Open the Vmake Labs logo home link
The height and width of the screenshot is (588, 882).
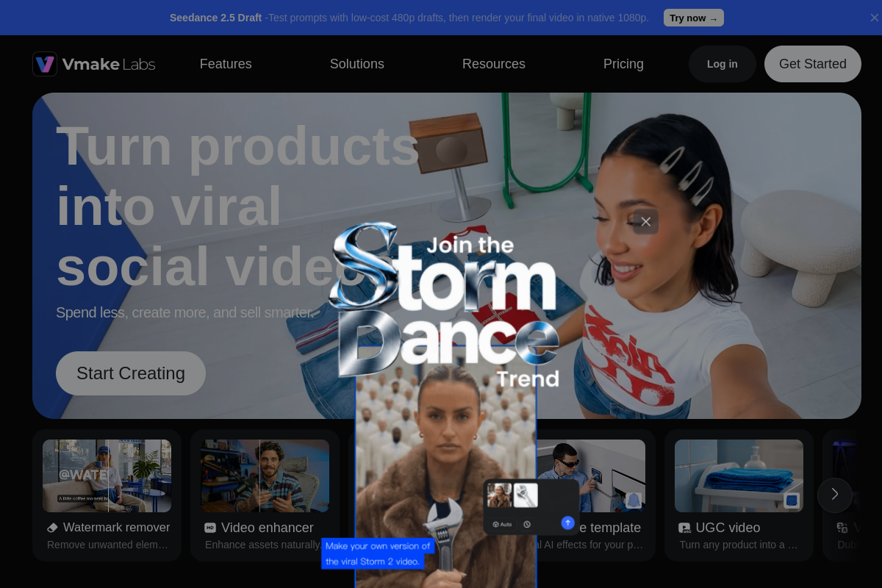pos(94,64)
